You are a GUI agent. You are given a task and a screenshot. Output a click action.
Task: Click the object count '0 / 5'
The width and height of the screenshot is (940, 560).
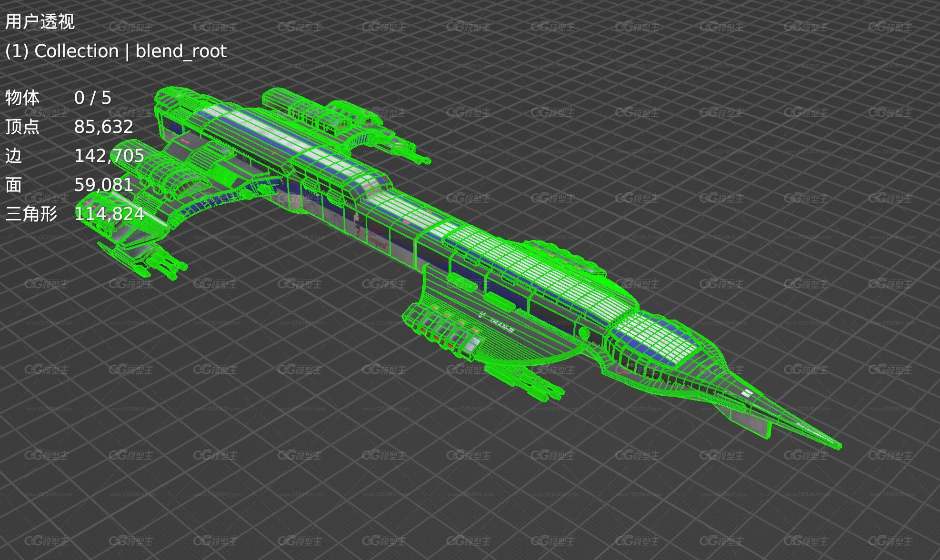point(93,98)
